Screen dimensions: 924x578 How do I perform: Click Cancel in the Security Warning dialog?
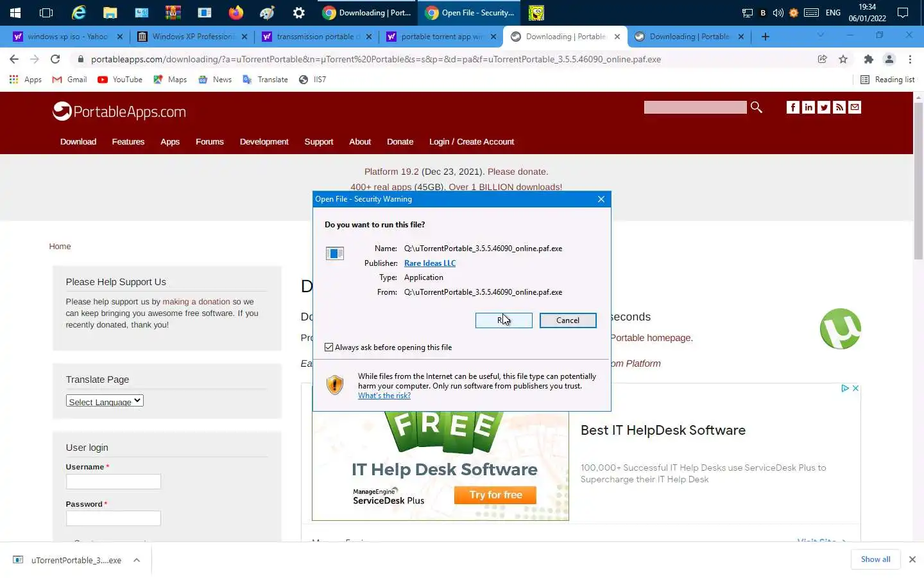(x=568, y=320)
